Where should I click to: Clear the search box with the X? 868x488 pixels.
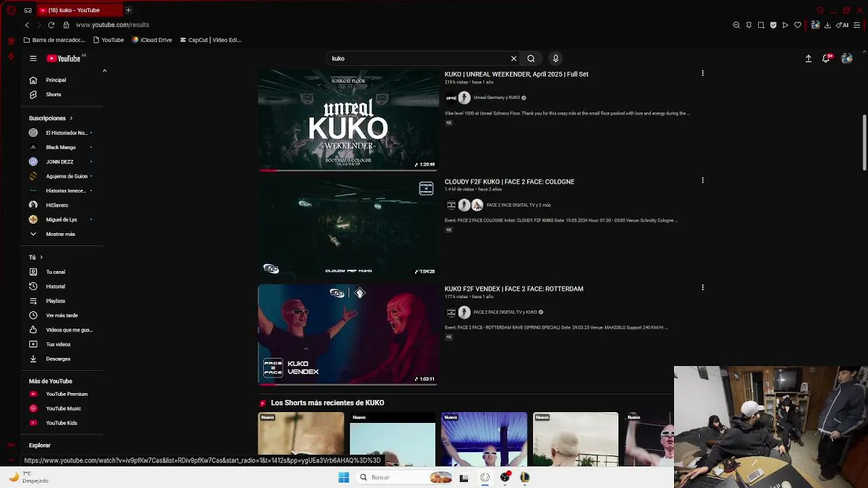point(513,58)
